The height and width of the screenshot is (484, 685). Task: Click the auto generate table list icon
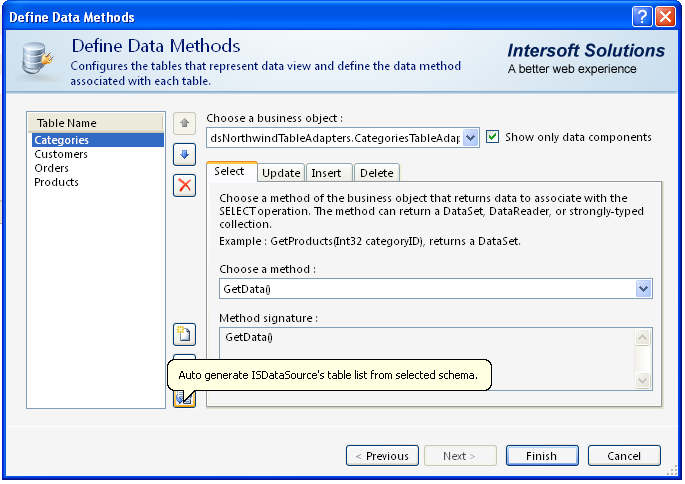click(x=184, y=398)
